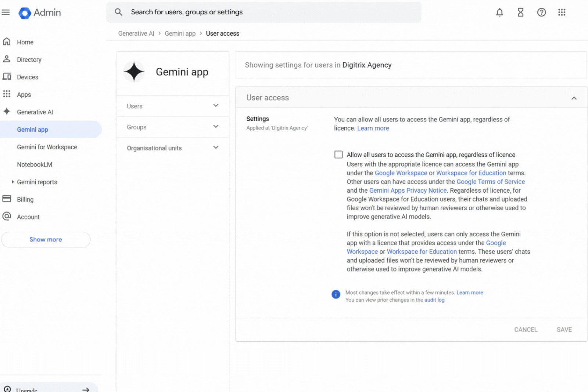Open the Google apps grid launcher
This screenshot has height=392, width=588.
click(x=562, y=12)
